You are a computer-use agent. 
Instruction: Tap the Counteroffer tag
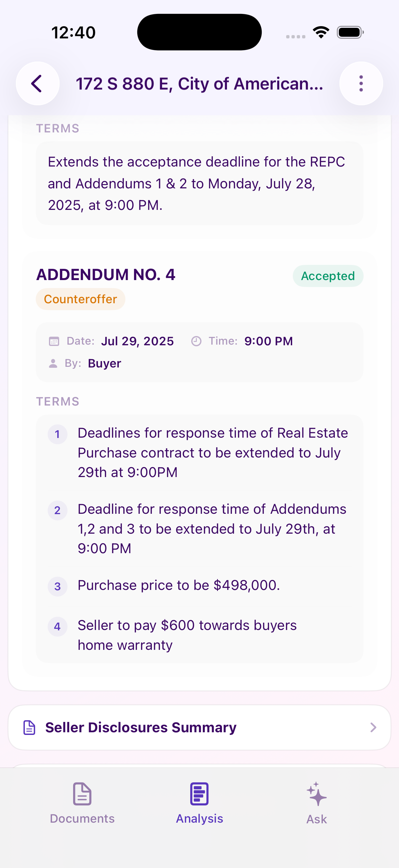pos(80,299)
